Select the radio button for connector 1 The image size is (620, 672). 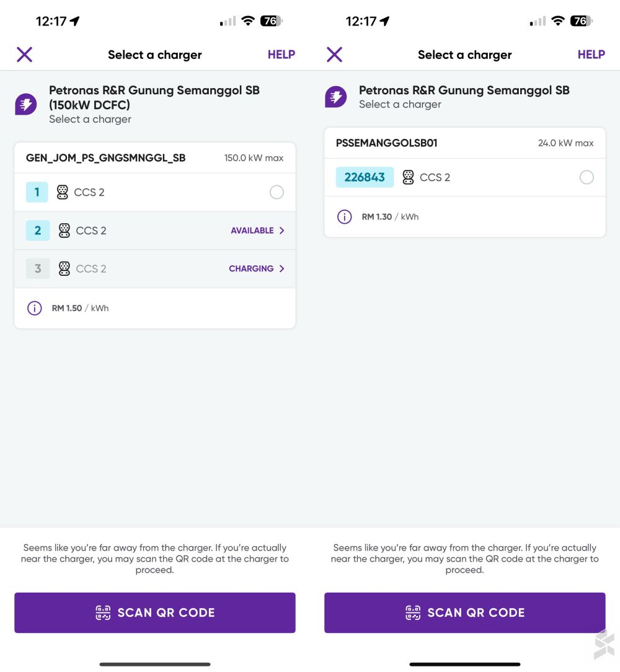pyautogui.click(x=277, y=192)
